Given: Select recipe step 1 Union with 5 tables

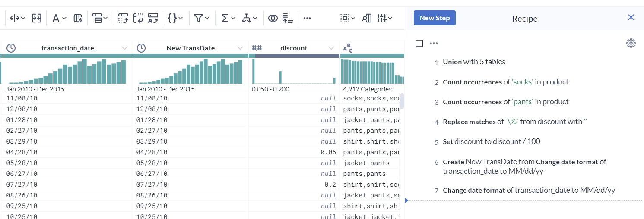Looking at the screenshot, I should point(474,62).
